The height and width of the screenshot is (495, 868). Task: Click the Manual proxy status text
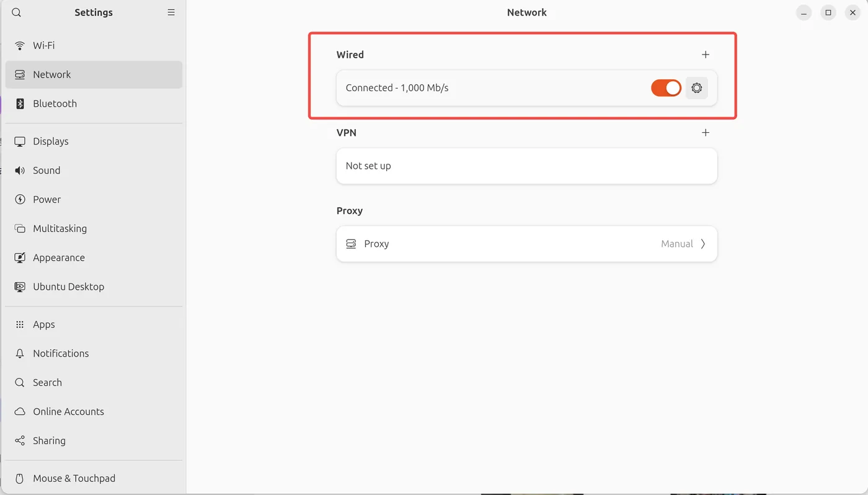pos(677,244)
